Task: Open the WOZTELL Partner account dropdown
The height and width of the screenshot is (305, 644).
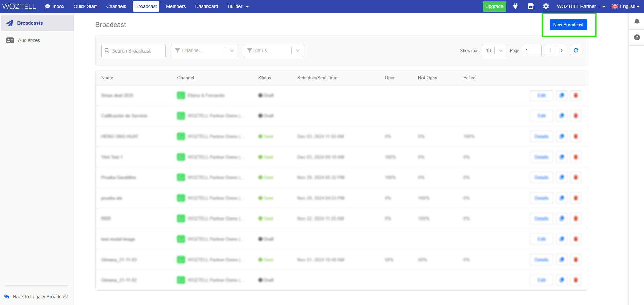Action: pyautogui.click(x=581, y=6)
